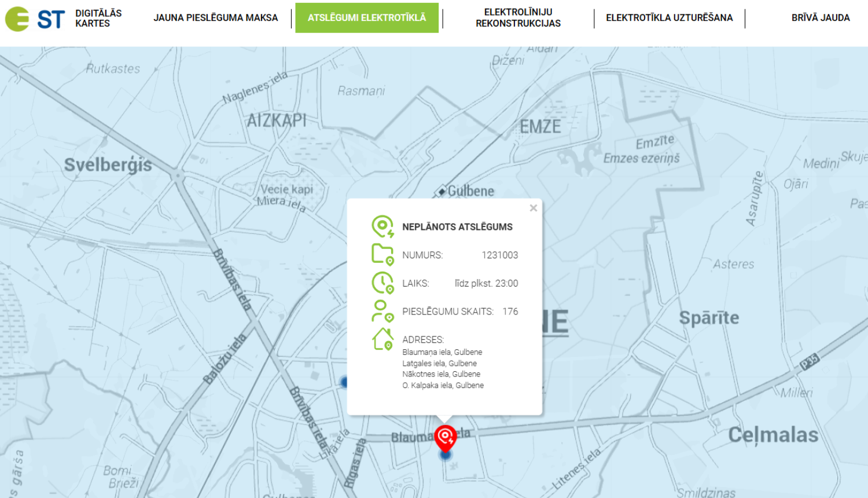Click the Spārīte map label
The width and height of the screenshot is (868, 498).
coord(709,317)
